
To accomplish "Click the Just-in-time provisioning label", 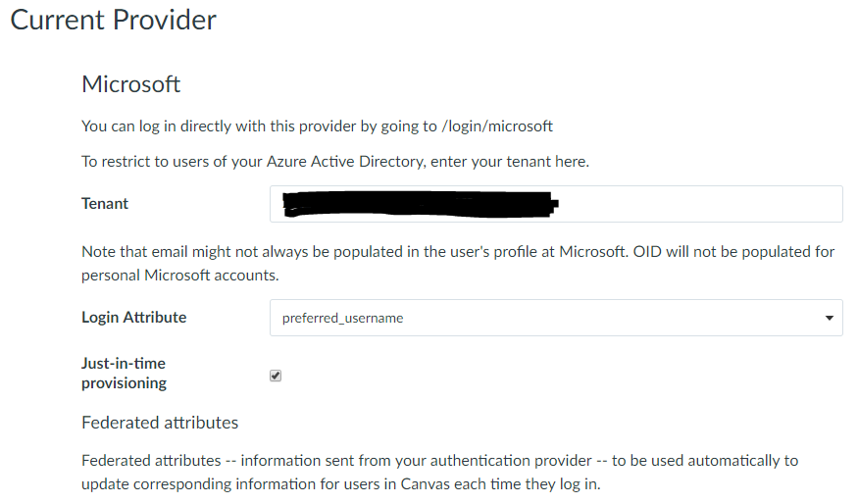I will 124,374.
